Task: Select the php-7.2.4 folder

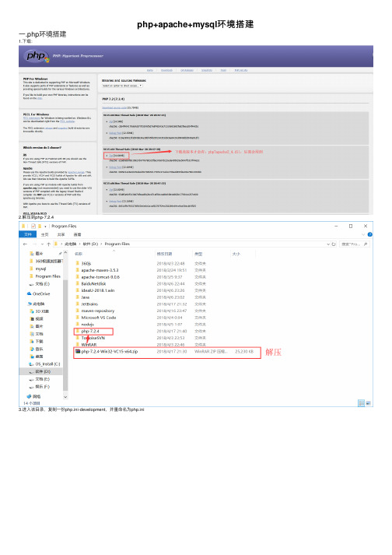Action: point(90,332)
